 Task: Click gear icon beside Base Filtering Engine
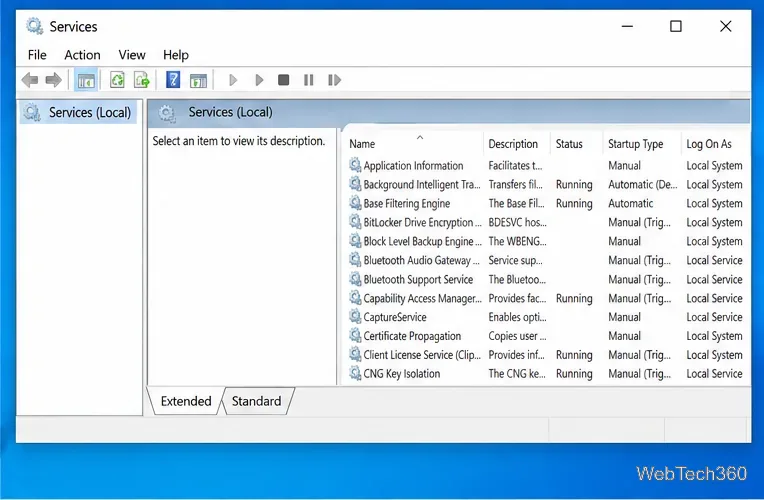coord(355,203)
